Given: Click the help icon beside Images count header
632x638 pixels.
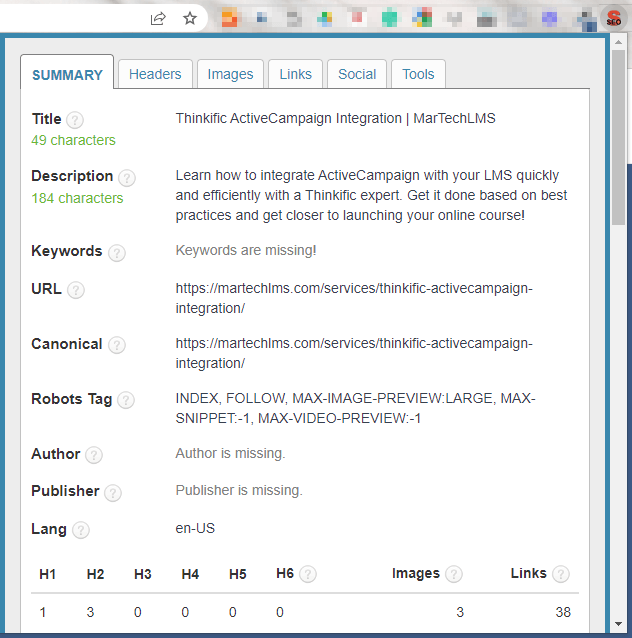Looking at the screenshot, I should click(x=453, y=574).
